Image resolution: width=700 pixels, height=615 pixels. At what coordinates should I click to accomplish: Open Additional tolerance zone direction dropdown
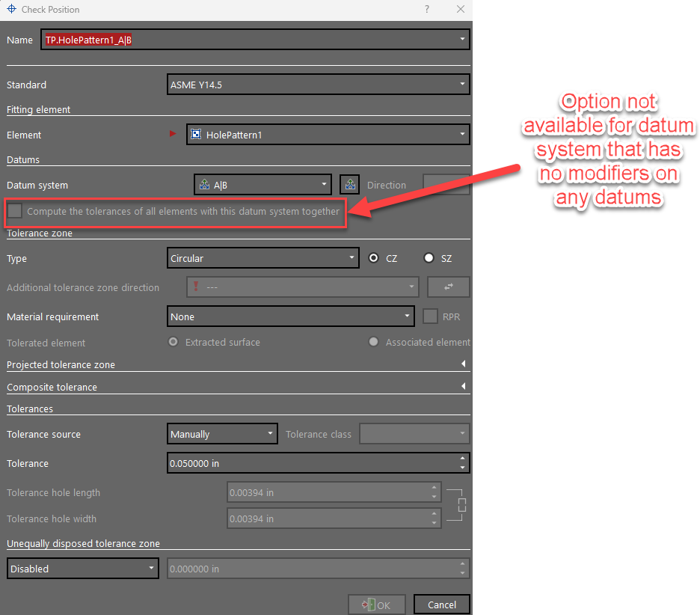pos(303,287)
